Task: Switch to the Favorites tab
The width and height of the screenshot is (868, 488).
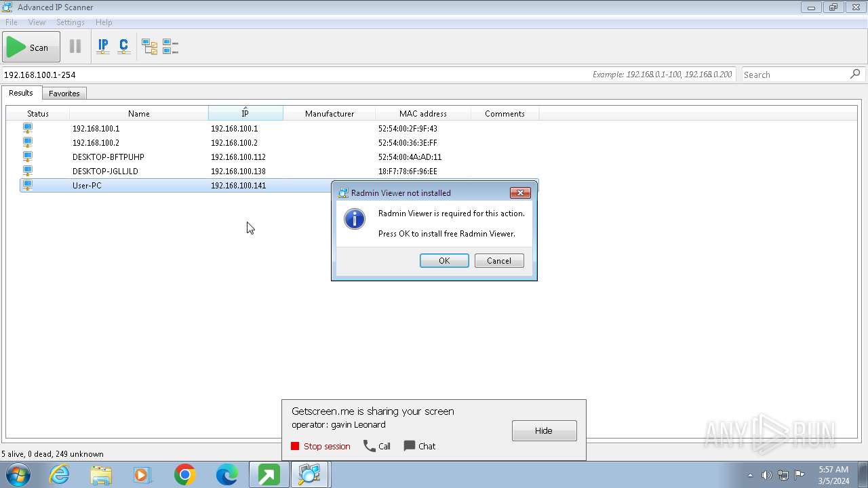Action: click(64, 94)
